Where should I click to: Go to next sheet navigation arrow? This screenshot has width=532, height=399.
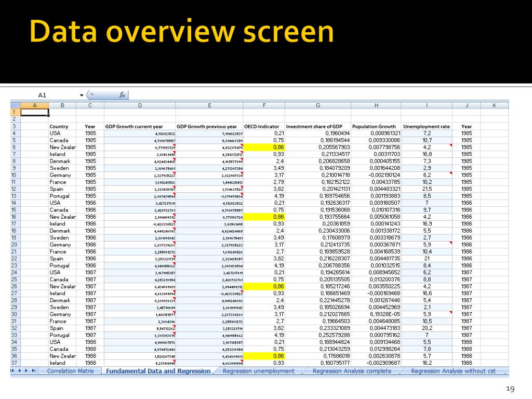click(26, 371)
